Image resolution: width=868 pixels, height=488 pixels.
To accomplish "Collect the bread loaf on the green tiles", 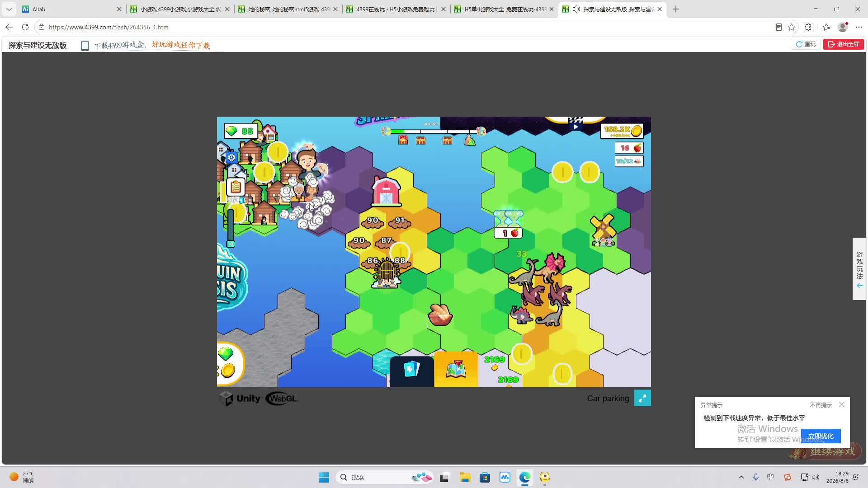I will pos(440,314).
